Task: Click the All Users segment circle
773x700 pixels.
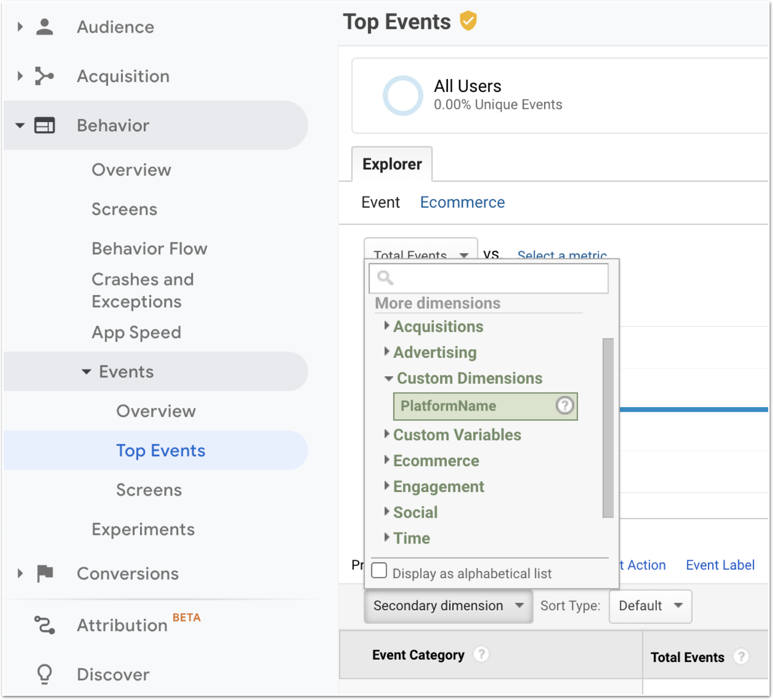Action: 403,95
